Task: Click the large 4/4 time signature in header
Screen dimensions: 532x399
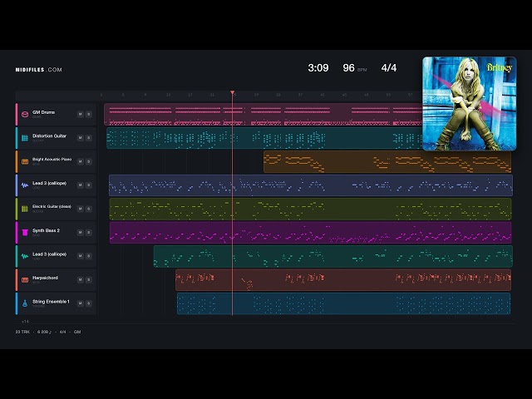Action: pos(389,68)
